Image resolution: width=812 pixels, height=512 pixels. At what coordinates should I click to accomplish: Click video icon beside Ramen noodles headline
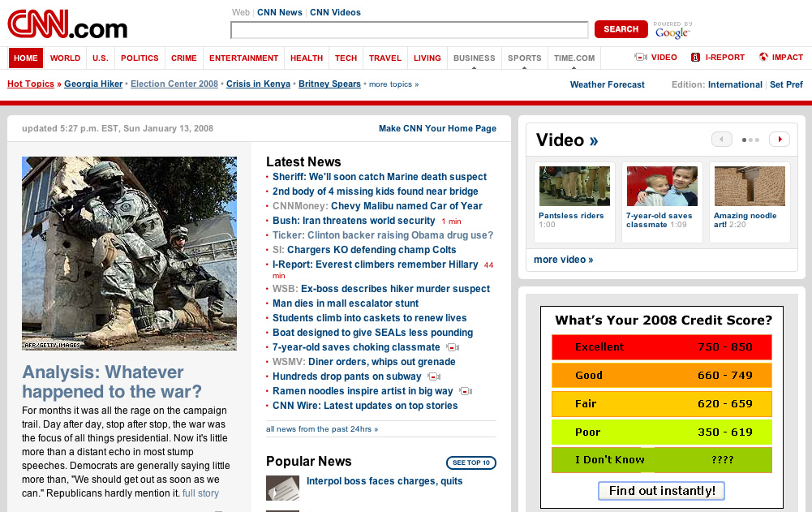pos(466,391)
